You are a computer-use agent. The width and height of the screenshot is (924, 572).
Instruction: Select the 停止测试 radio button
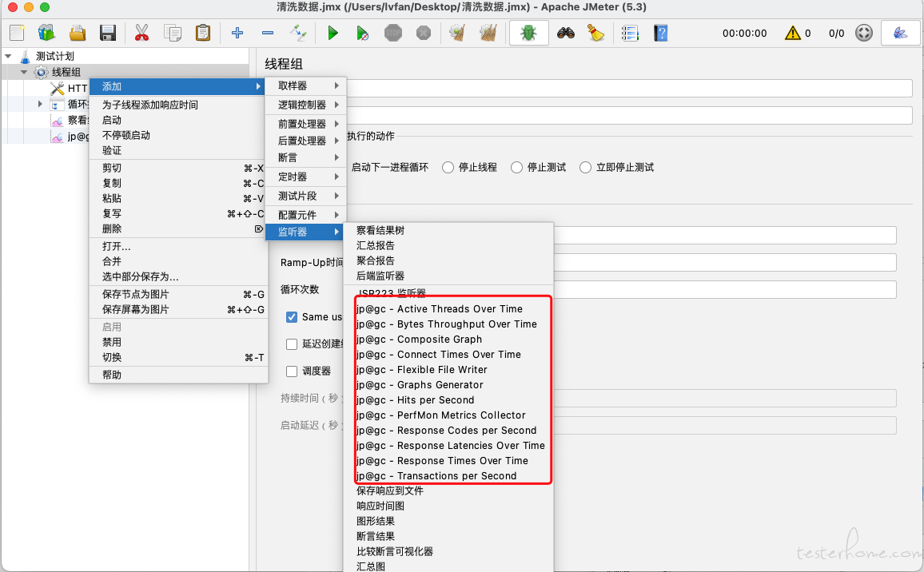517,167
